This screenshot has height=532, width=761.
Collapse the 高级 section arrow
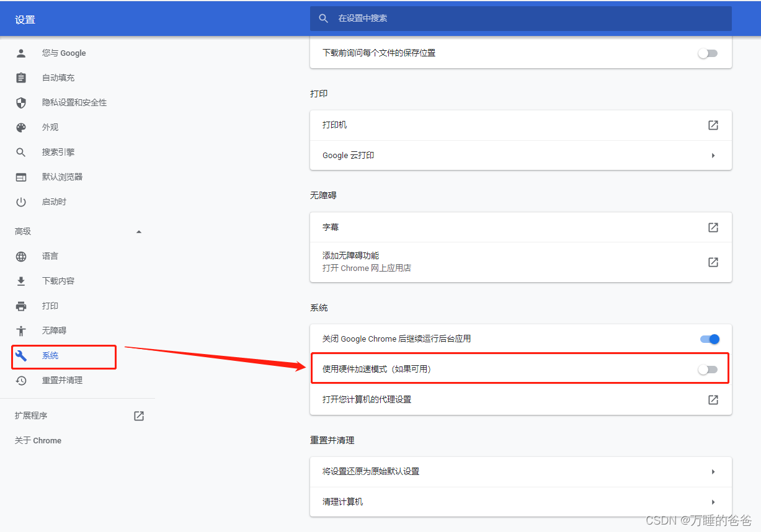click(139, 232)
